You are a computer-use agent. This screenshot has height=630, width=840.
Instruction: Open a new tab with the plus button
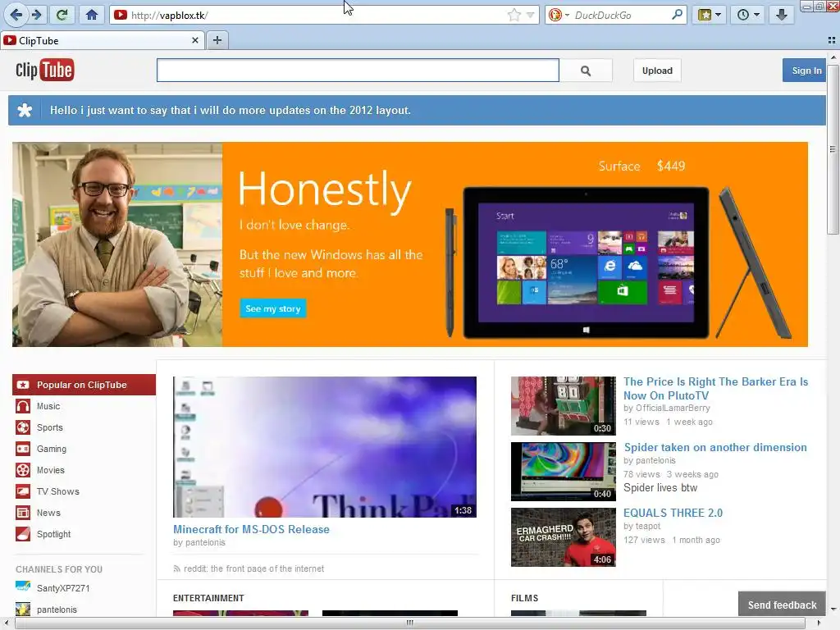[x=217, y=40]
